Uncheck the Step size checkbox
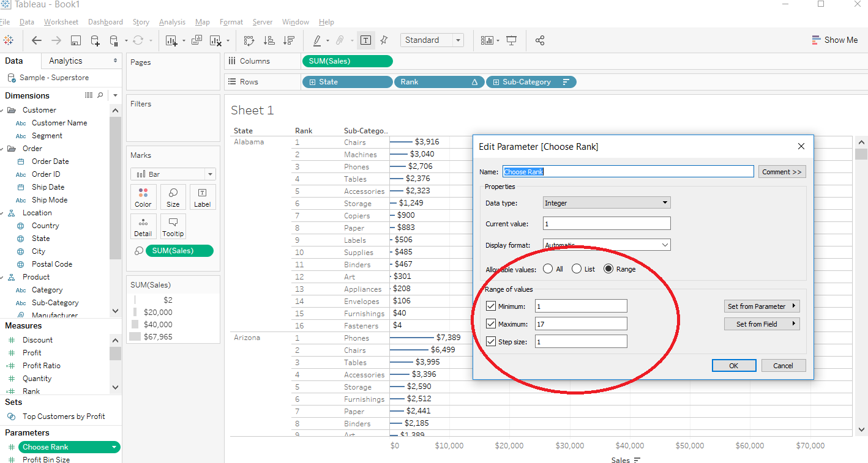This screenshot has width=868, height=463. point(491,341)
